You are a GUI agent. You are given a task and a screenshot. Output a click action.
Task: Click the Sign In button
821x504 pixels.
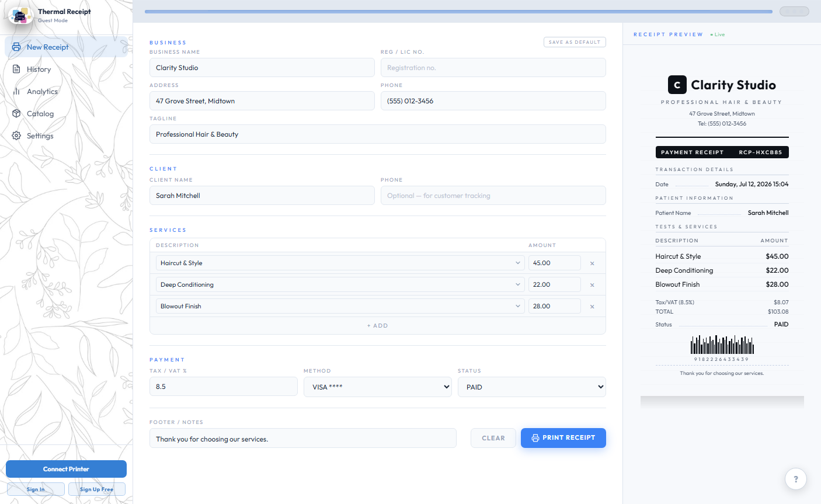click(36, 489)
